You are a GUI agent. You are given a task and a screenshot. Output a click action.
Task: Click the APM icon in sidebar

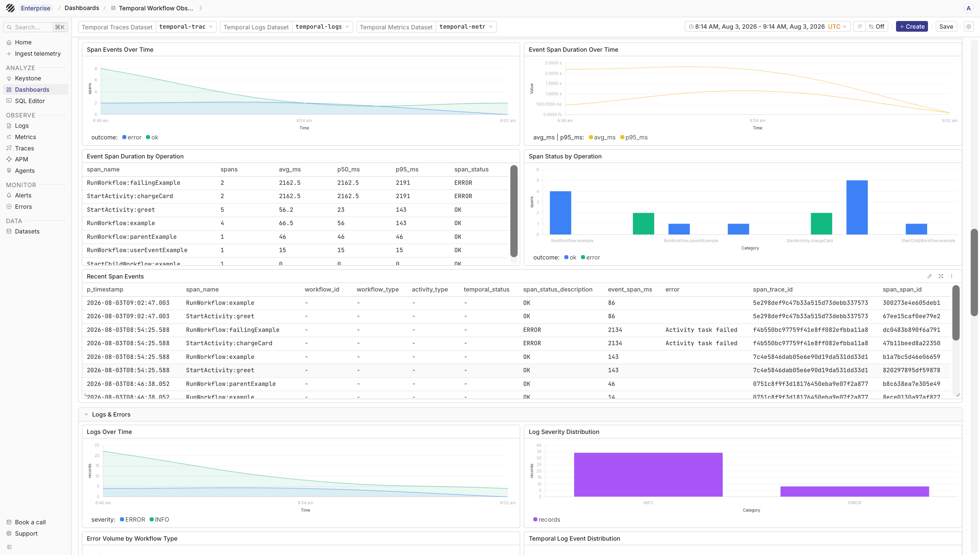[9, 159]
